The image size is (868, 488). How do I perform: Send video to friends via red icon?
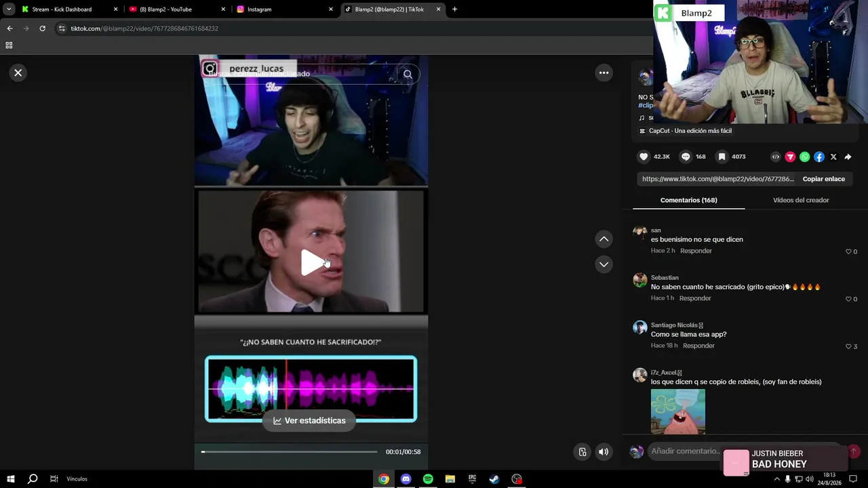point(790,157)
